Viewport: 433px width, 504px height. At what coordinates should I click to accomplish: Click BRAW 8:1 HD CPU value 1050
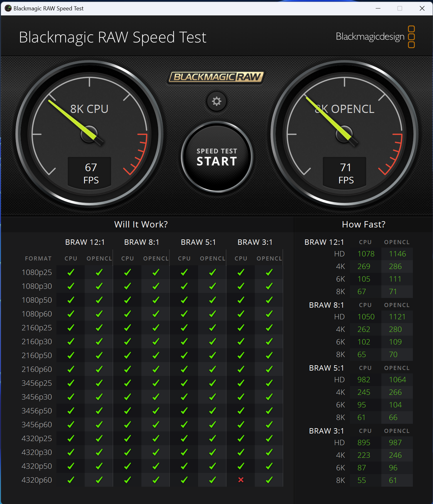point(366,317)
